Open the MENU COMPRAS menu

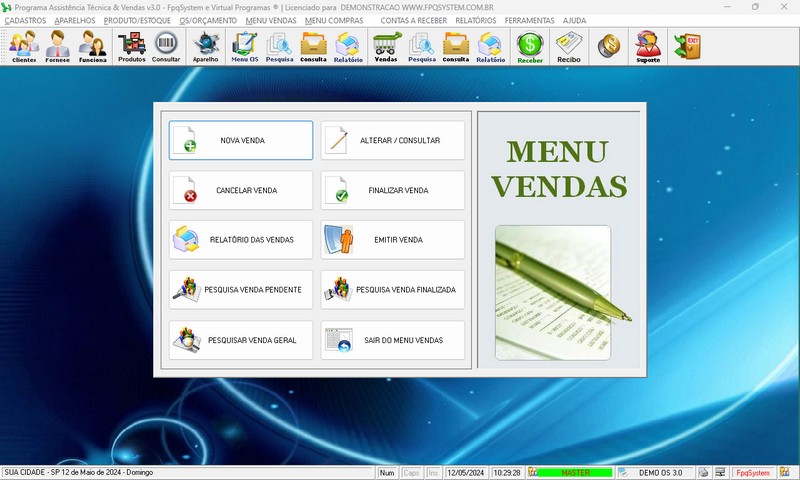click(x=334, y=20)
